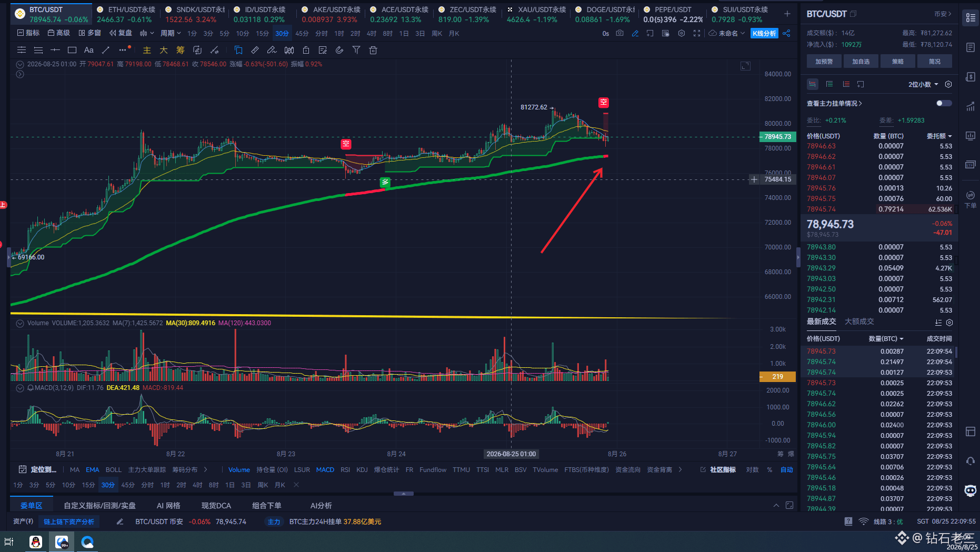Open the AI分析 tab

click(321, 505)
